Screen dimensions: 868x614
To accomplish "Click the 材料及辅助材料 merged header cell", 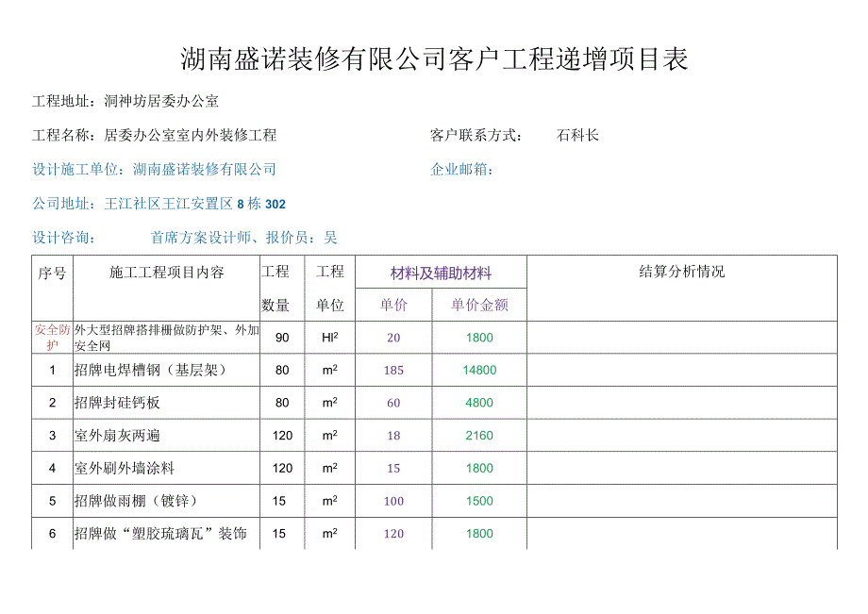I will point(442,272).
